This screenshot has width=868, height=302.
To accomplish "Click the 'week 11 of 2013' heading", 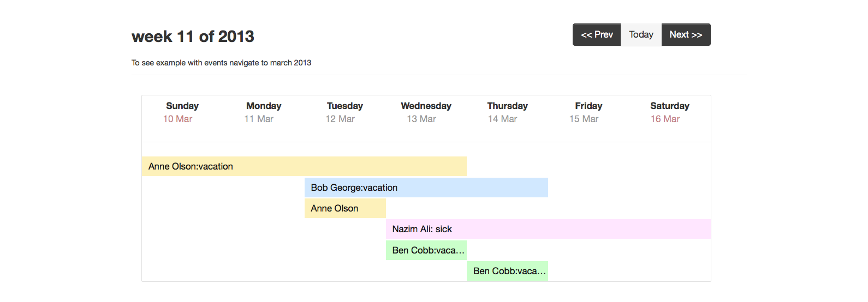I will pyautogui.click(x=193, y=37).
